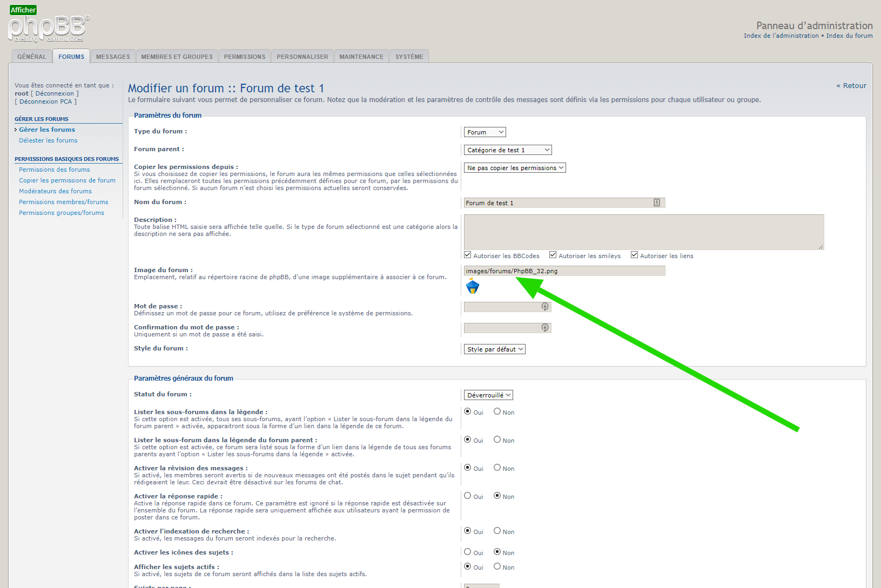Viewport: 881px width, 588px height.
Task: Open Modérateurs des forums in sidebar
Action: coord(55,191)
